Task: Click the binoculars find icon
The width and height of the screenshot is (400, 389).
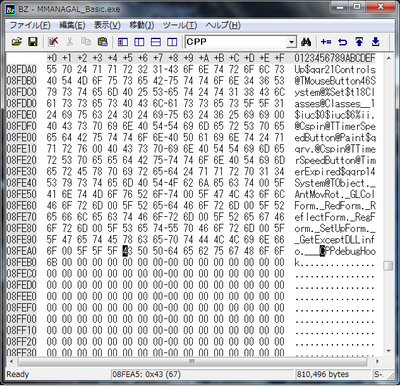Action: 306,42
